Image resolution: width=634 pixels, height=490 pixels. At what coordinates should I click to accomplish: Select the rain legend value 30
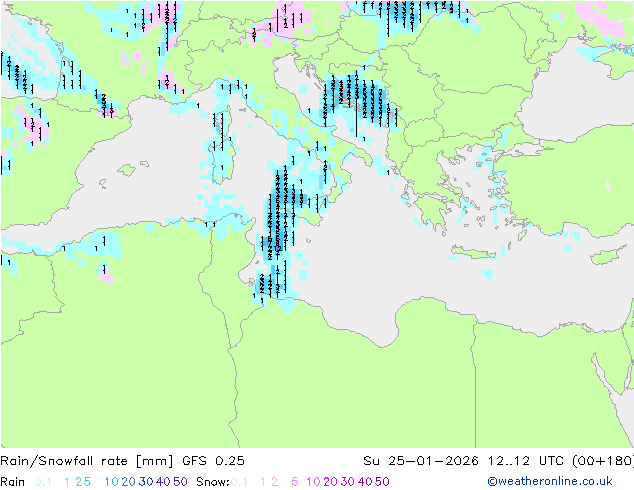[x=146, y=482]
